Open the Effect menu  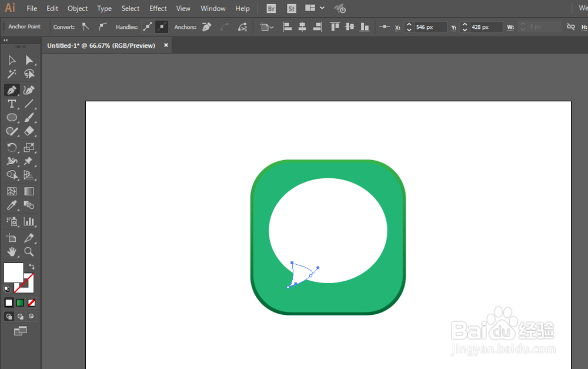pos(158,8)
